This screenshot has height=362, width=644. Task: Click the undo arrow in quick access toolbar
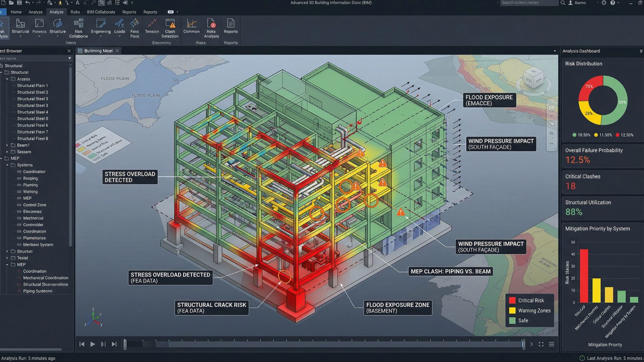[x=28, y=3]
